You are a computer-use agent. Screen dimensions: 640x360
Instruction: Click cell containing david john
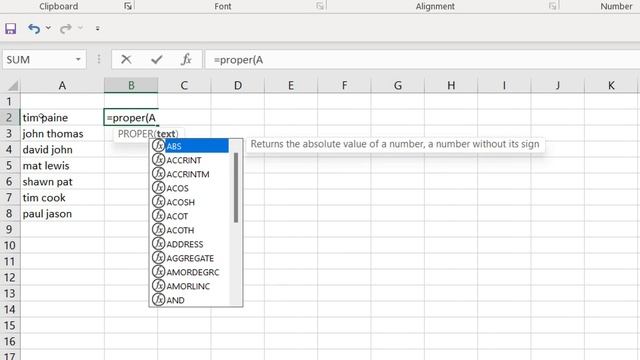click(x=62, y=149)
